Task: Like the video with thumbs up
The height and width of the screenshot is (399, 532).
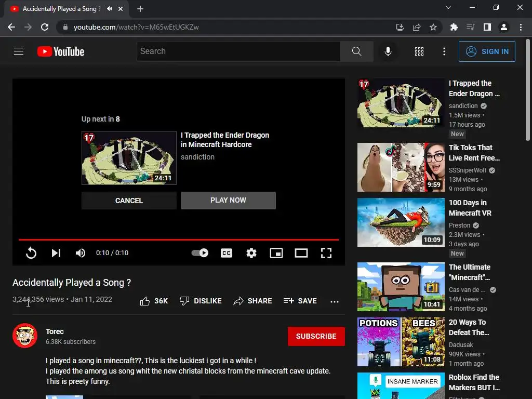Action: pos(154,301)
